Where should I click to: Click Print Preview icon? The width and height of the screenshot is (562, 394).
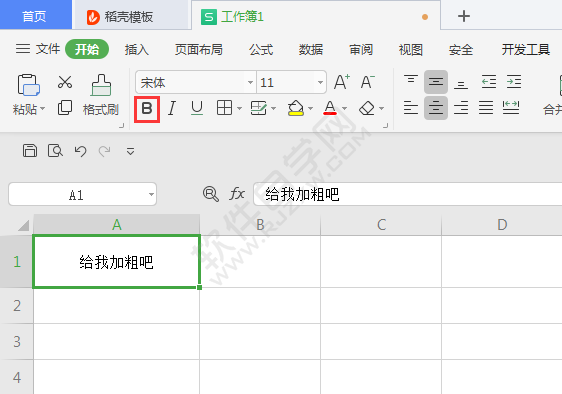55,151
